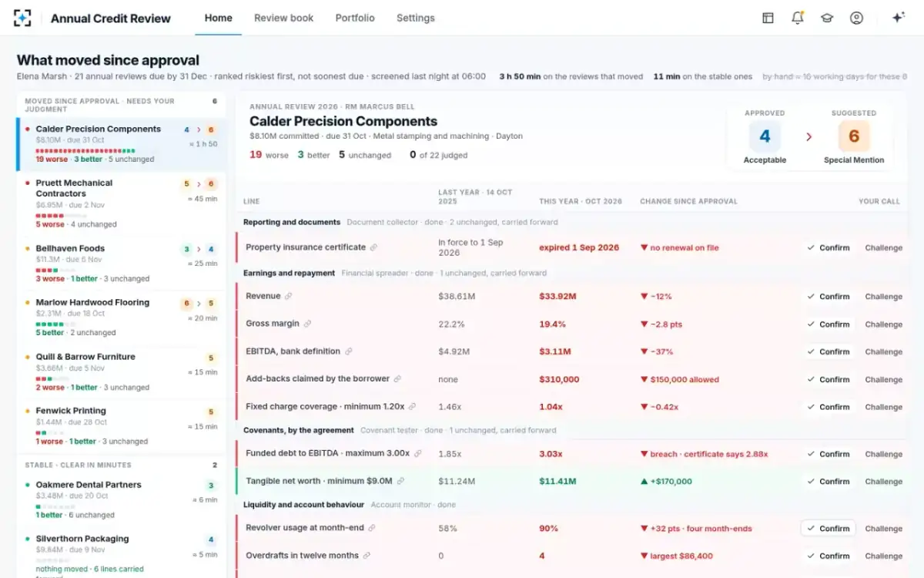
Task: Click the link icon beside Gross margin
Action: pos(307,324)
